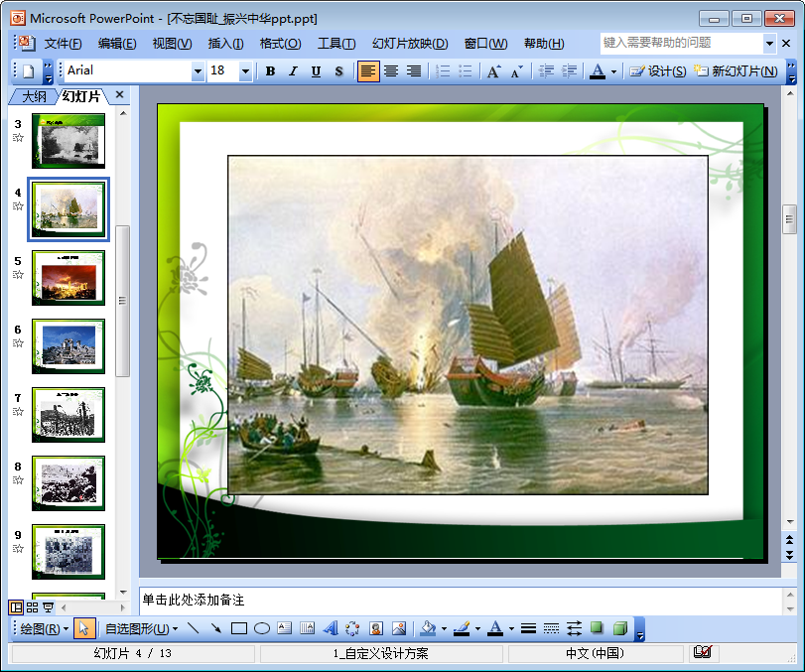
Task: Insert Diagram or Organization Chart
Action: 352,628
